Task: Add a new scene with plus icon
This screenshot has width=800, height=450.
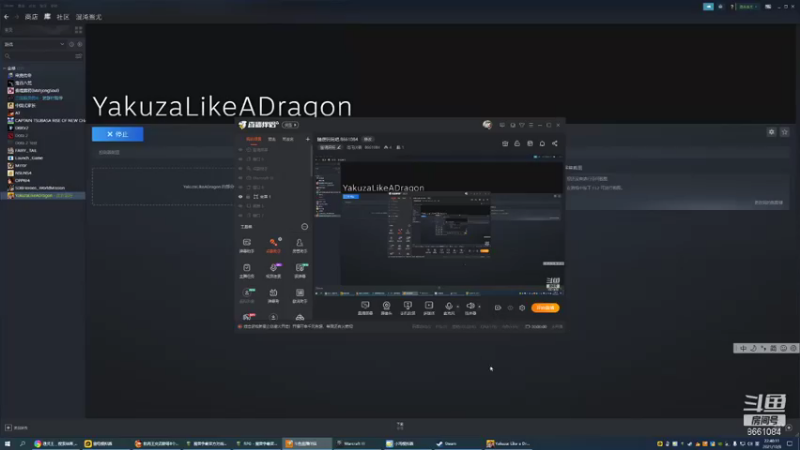Action: click(308, 139)
